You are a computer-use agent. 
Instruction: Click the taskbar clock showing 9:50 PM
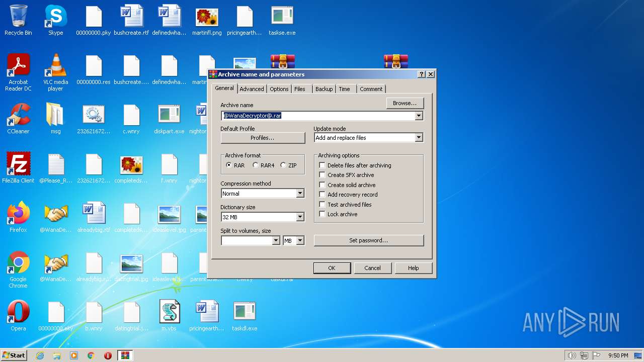pyautogui.click(x=618, y=355)
